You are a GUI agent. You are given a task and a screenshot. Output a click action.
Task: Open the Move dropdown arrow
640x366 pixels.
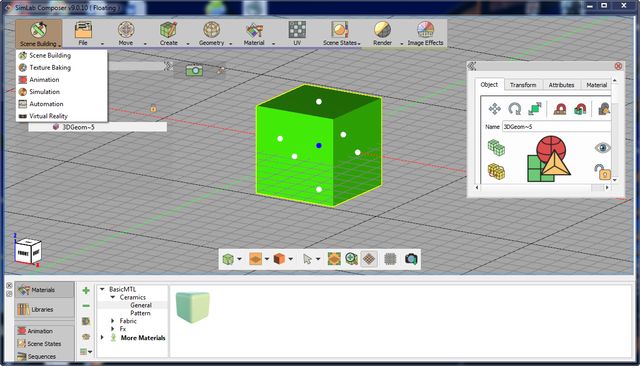click(x=145, y=44)
